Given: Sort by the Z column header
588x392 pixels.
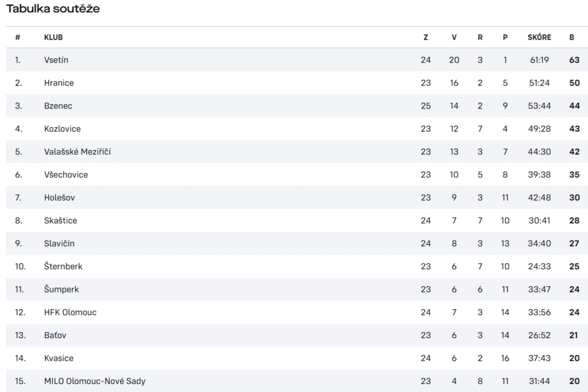Looking at the screenshot, I should point(425,37).
